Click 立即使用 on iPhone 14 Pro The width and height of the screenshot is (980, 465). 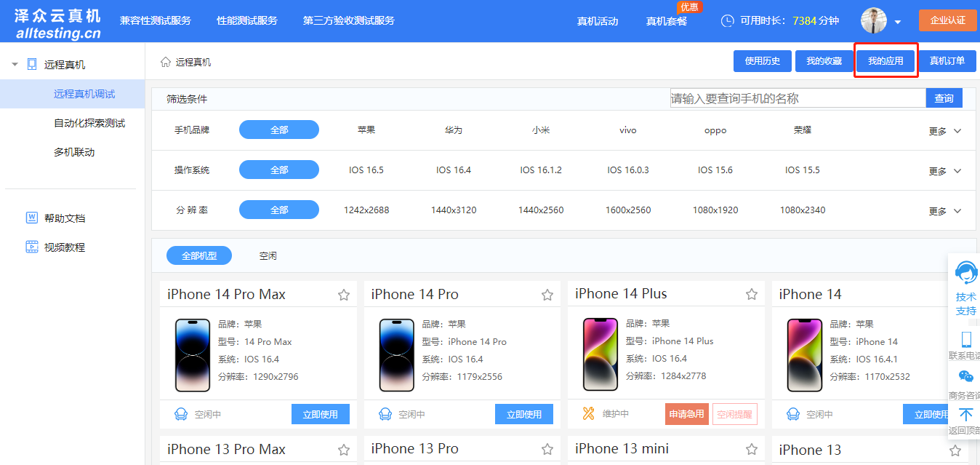(524, 414)
